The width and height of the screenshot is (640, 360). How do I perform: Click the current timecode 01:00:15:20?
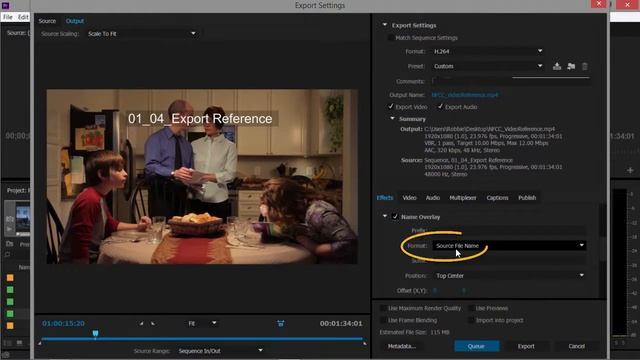[63, 323]
